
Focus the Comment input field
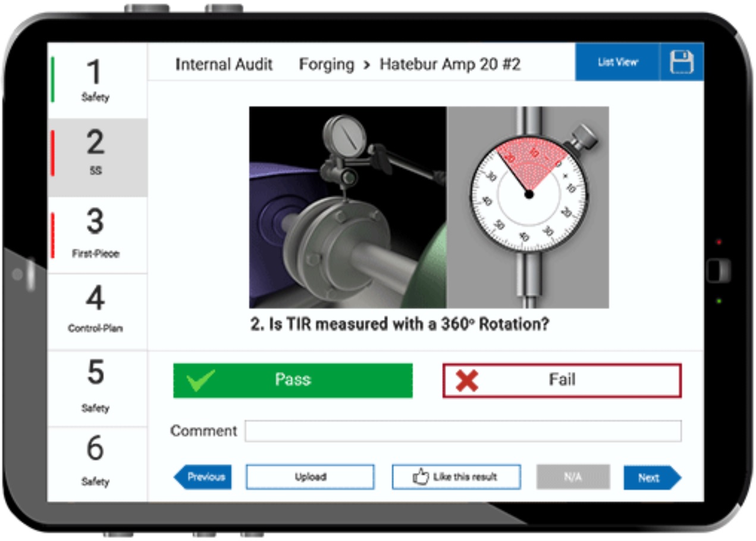point(463,431)
